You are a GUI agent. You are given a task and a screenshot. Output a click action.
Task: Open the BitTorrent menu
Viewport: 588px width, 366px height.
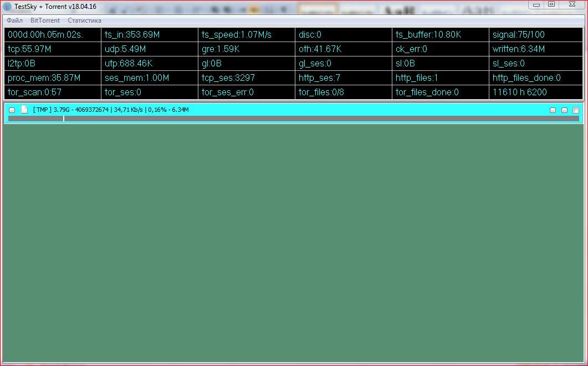[45, 20]
